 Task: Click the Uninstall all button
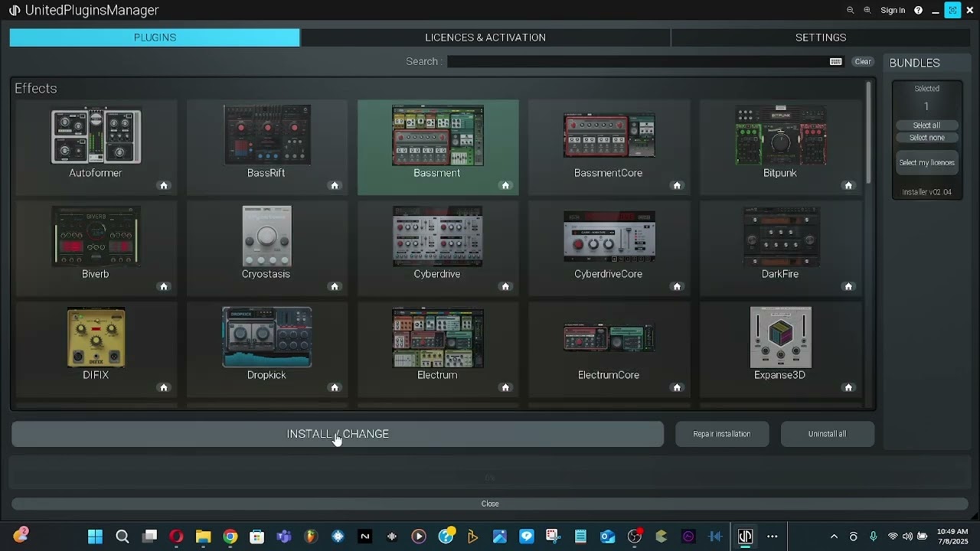click(x=827, y=434)
